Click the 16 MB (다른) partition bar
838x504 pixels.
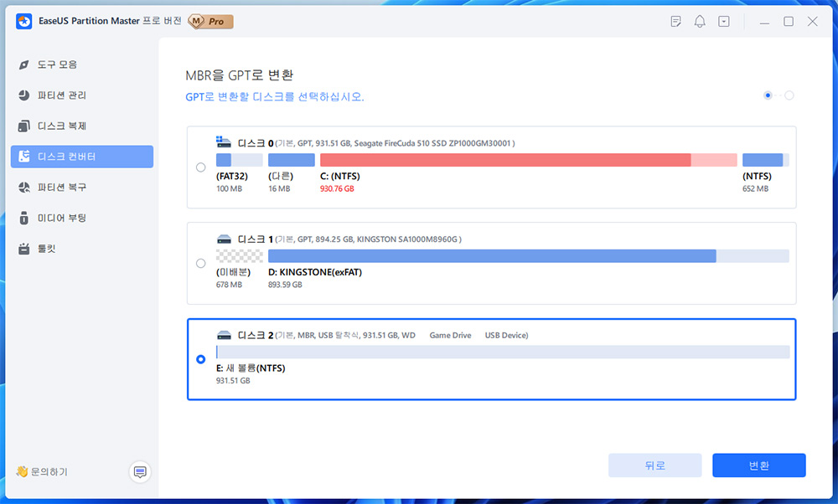[292, 160]
